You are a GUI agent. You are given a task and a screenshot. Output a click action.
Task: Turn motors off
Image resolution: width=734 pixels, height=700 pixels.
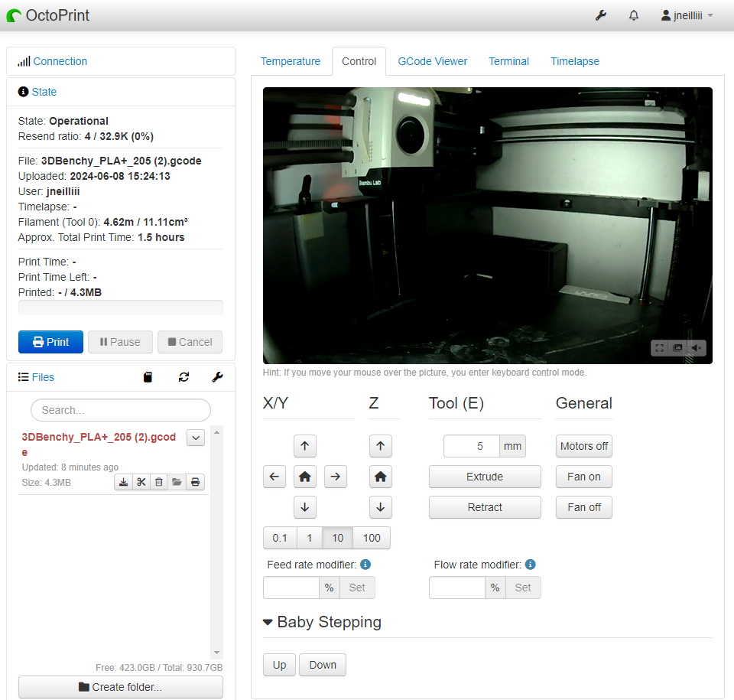click(x=584, y=446)
